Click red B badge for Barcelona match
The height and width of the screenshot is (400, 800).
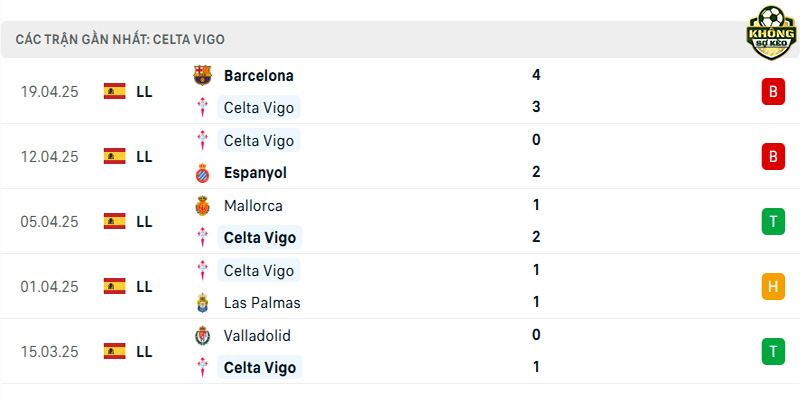tap(773, 92)
